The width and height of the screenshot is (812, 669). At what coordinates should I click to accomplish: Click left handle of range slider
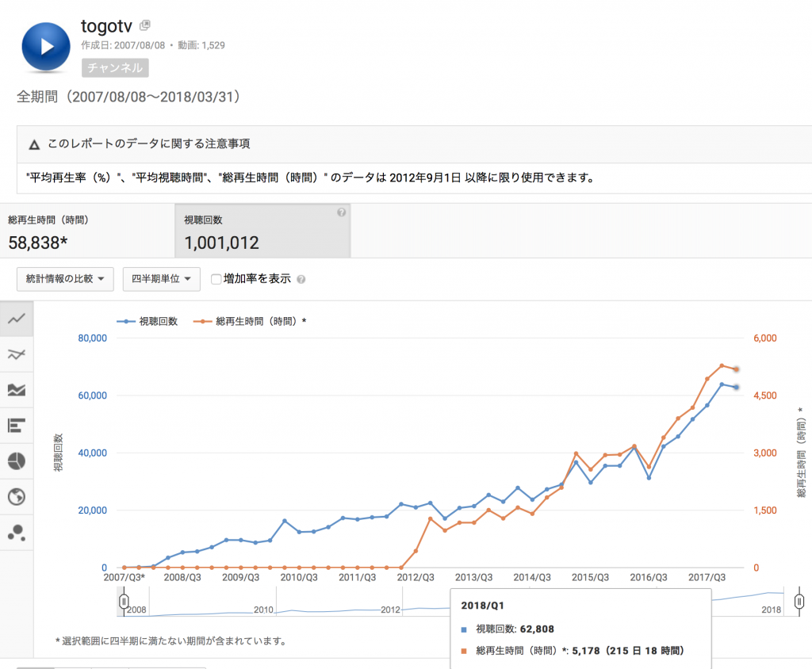pyautogui.click(x=124, y=601)
